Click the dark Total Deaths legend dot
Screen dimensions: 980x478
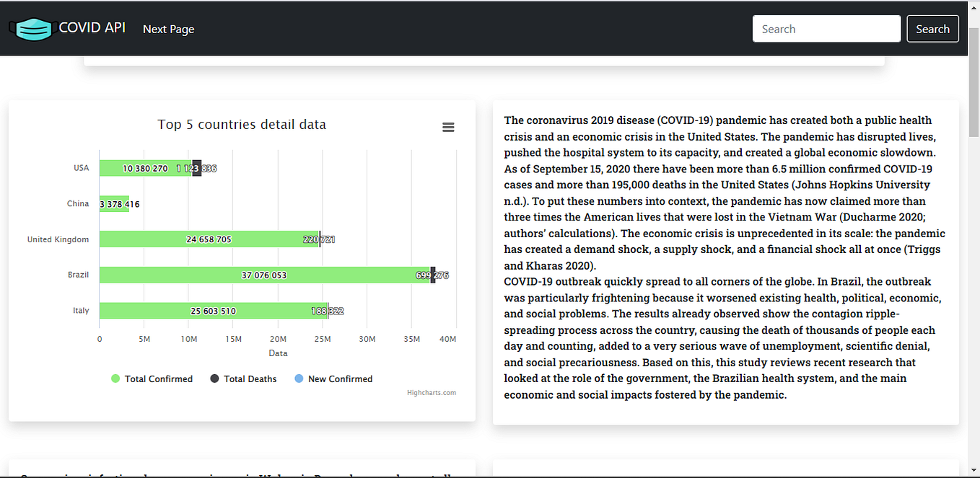[214, 379]
